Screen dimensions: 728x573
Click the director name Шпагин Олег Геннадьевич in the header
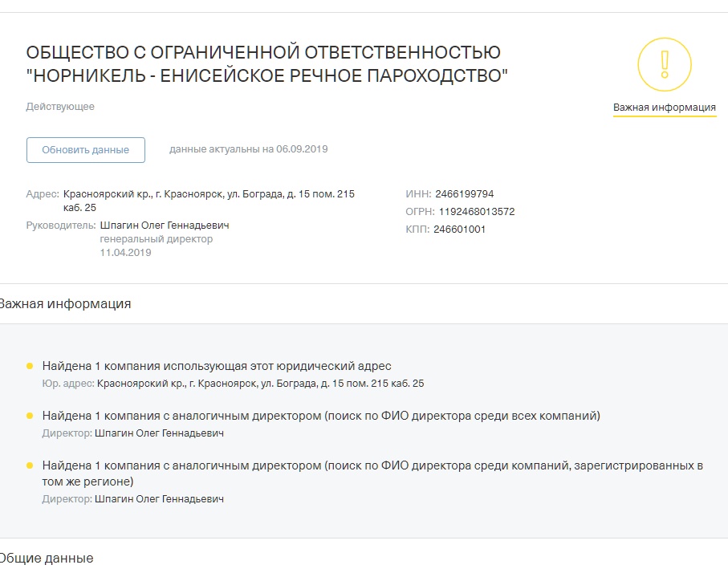coord(165,226)
